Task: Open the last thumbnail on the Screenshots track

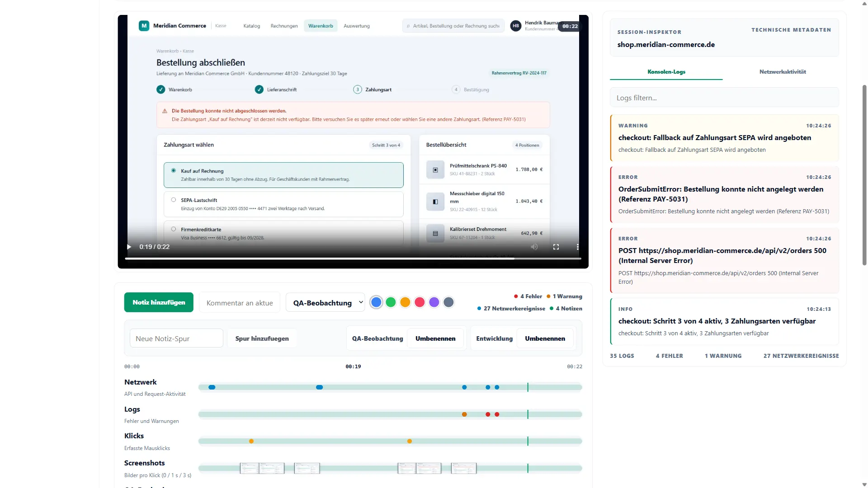Action: [464, 468]
